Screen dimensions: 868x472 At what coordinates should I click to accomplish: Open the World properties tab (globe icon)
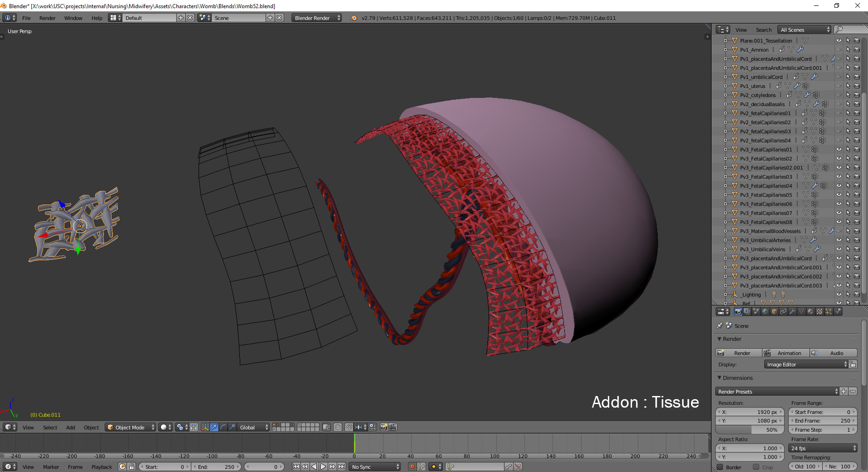pos(765,312)
